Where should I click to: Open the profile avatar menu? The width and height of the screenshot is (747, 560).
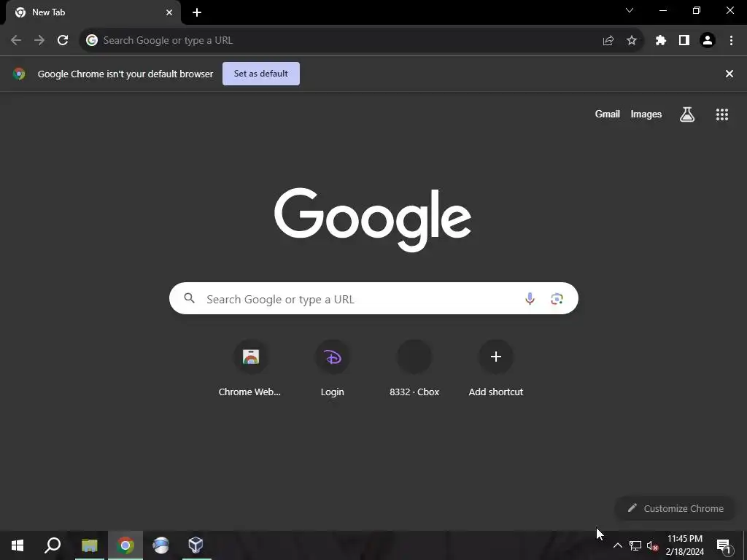pos(708,41)
